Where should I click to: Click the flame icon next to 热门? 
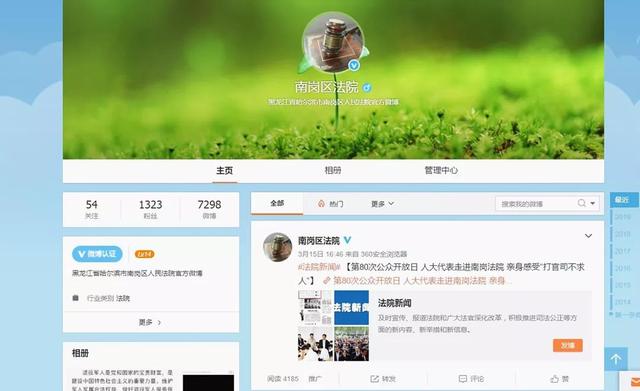(x=321, y=204)
